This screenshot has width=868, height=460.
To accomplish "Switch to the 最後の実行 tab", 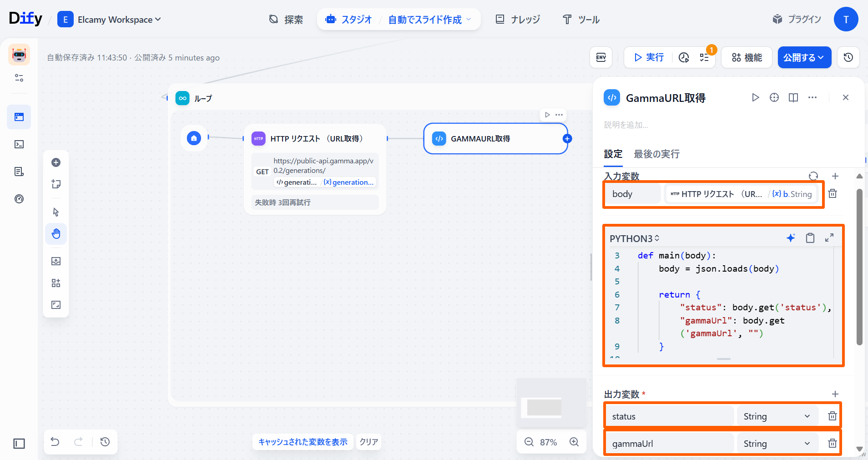I will (x=656, y=154).
